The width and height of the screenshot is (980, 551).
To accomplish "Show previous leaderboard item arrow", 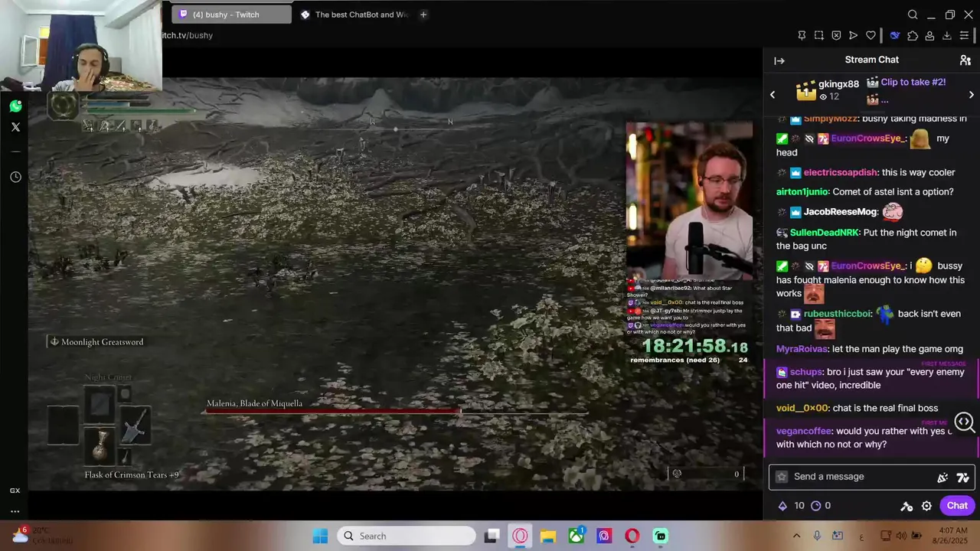I will click(x=773, y=95).
